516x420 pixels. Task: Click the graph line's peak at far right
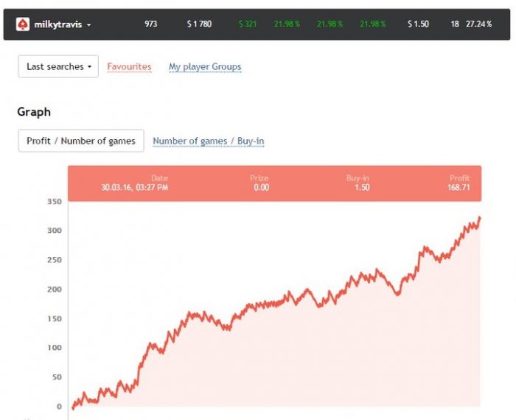[479, 217]
